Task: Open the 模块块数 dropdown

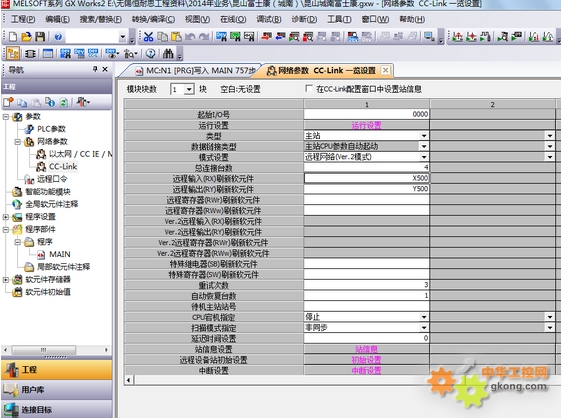Action: [189, 89]
